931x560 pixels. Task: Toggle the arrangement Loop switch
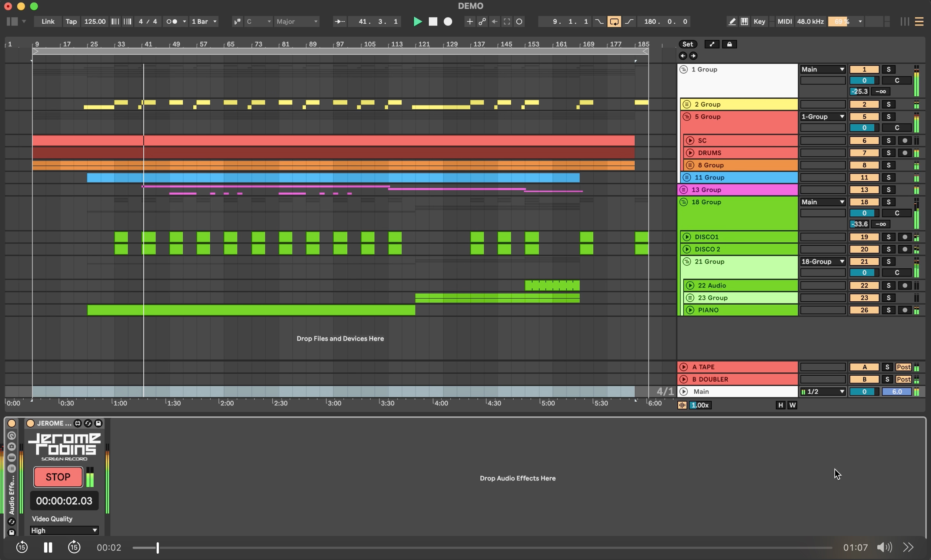click(614, 21)
